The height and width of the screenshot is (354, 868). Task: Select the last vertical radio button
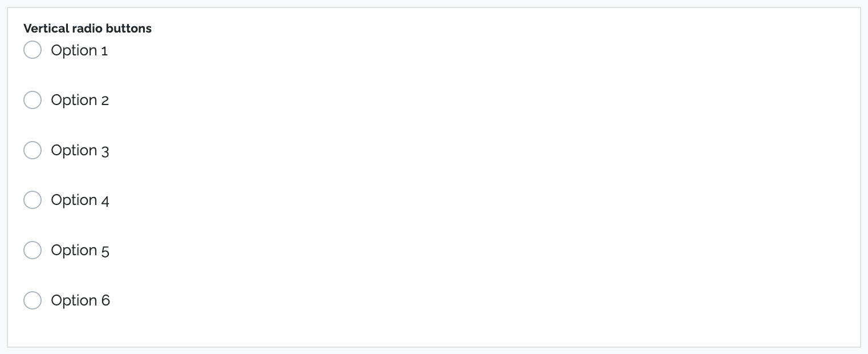tap(33, 300)
